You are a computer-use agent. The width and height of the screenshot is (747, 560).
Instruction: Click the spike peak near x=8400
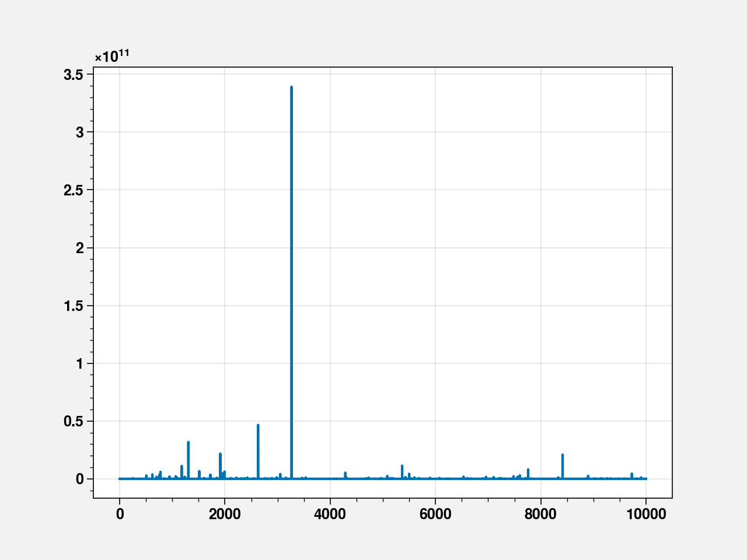[x=562, y=455]
